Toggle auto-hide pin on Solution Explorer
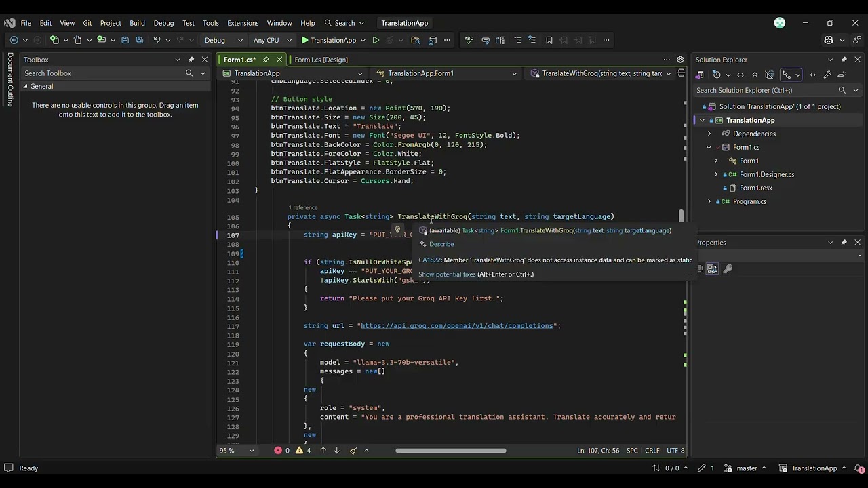This screenshot has width=868, height=488. [844, 60]
